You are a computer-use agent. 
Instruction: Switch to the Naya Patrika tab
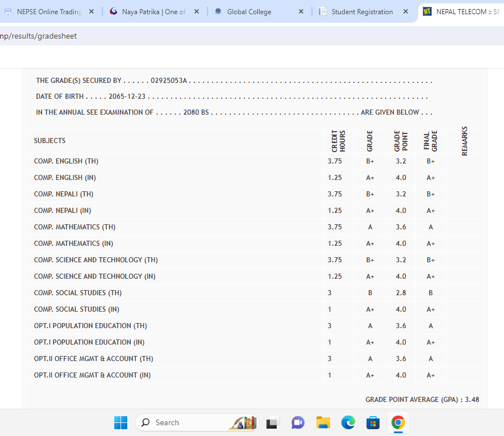tap(153, 12)
